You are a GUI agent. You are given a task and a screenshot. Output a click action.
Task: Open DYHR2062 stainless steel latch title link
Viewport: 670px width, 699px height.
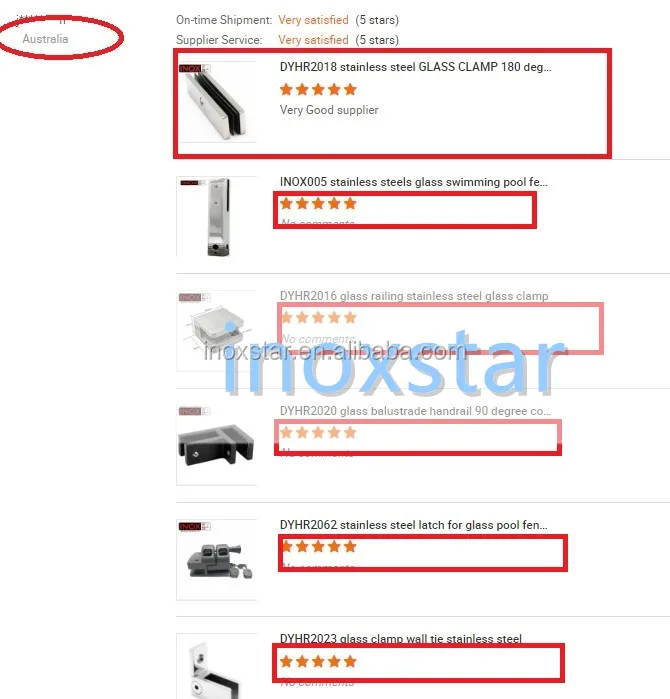click(x=413, y=525)
